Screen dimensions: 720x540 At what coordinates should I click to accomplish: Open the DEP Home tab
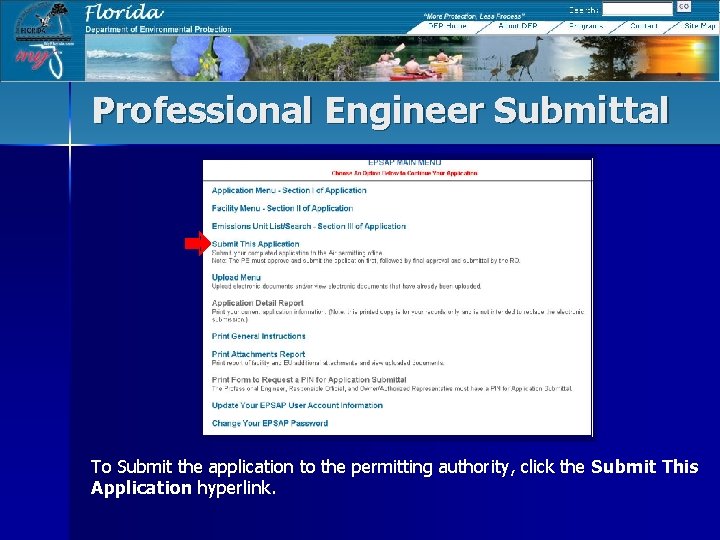click(x=447, y=26)
